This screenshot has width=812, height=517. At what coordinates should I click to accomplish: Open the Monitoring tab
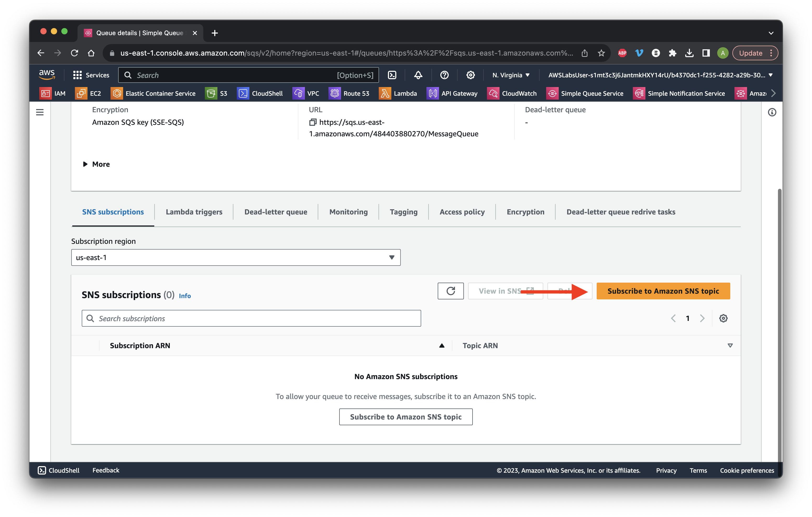(348, 212)
